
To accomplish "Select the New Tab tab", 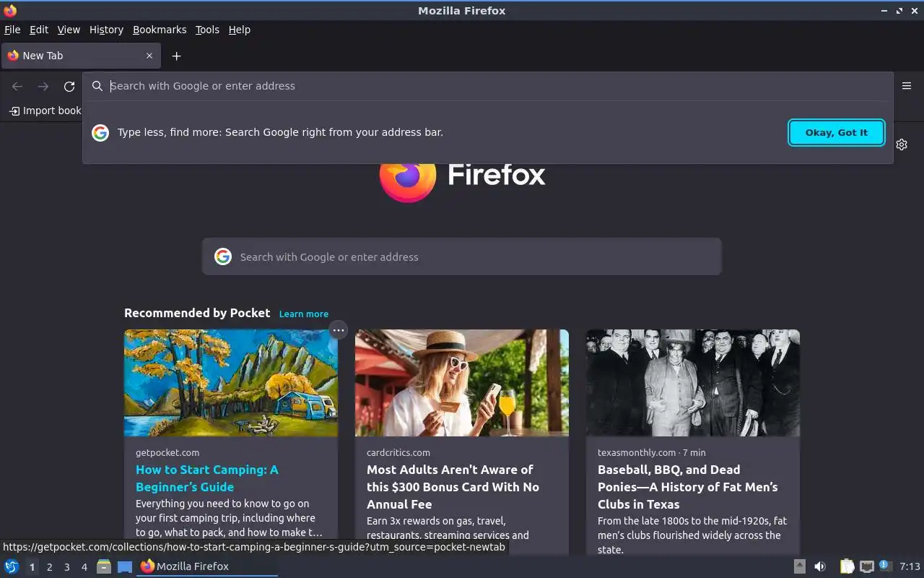I will click(x=80, y=56).
